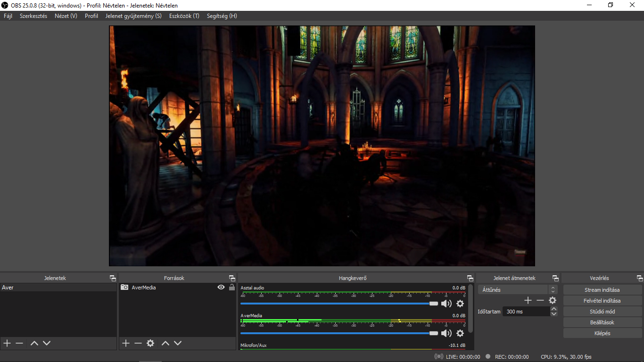The width and height of the screenshot is (644, 362).
Task: Select the AverMedia source row
Action: 178,288
